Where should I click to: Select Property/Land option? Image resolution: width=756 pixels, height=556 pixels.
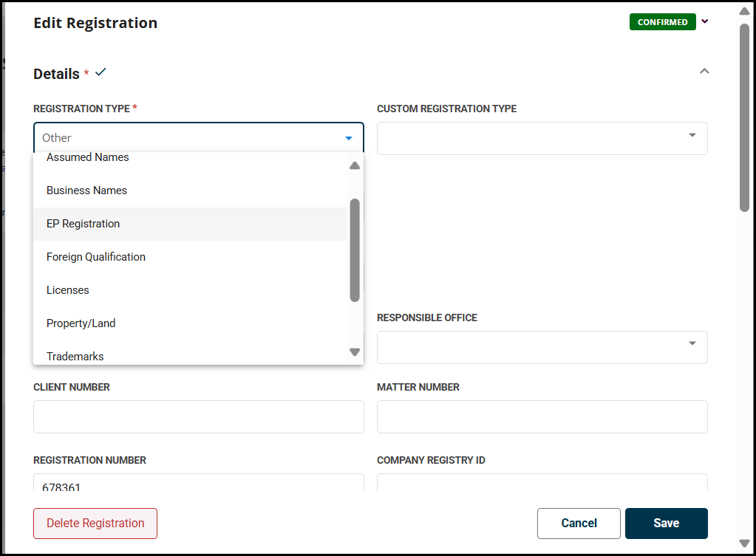pyautogui.click(x=190, y=323)
